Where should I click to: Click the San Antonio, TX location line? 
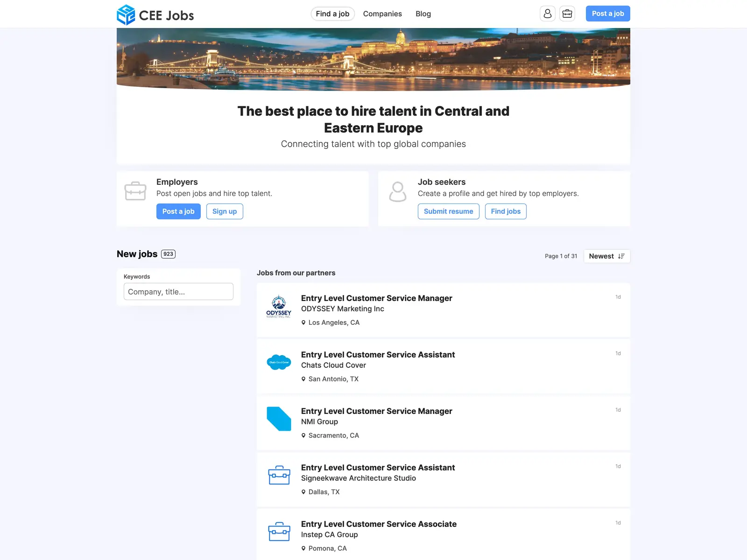330,379
